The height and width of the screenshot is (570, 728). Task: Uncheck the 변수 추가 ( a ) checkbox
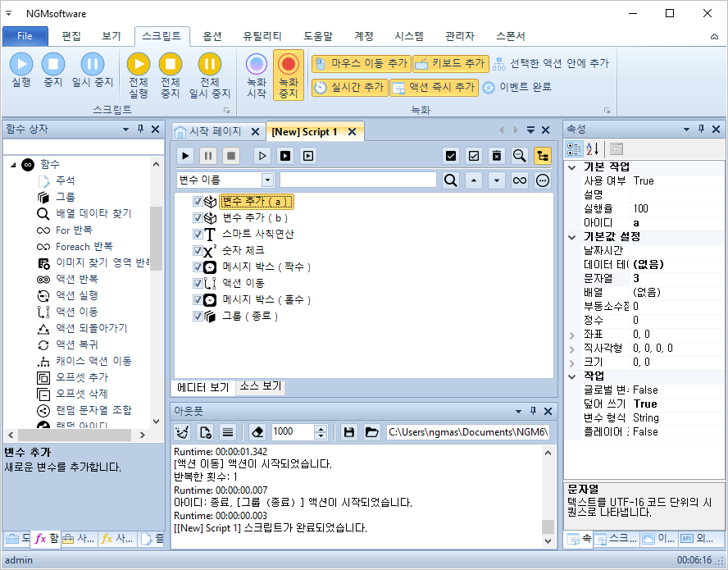(198, 202)
